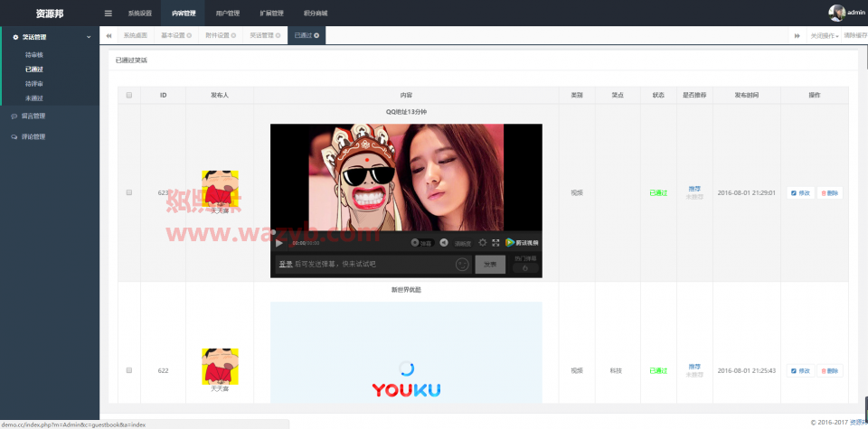
Task: Click the 发布时间 column header
Action: pyautogui.click(x=746, y=95)
